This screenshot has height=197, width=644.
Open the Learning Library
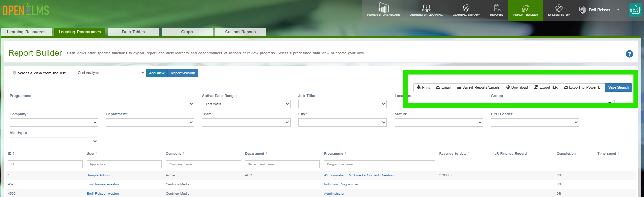(x=466, y=10)
